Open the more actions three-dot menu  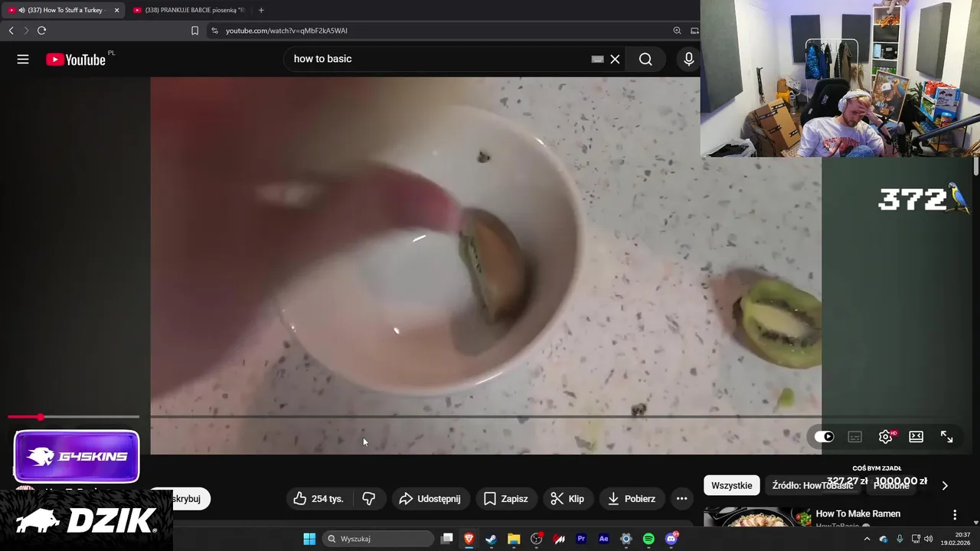tap(681, 498)
